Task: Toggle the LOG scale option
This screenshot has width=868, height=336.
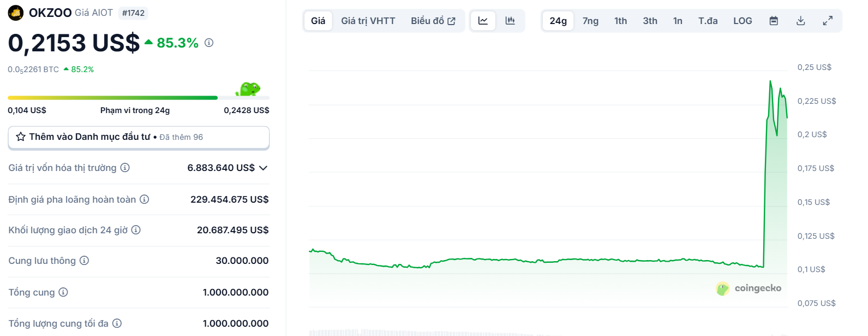Action: 743,21
